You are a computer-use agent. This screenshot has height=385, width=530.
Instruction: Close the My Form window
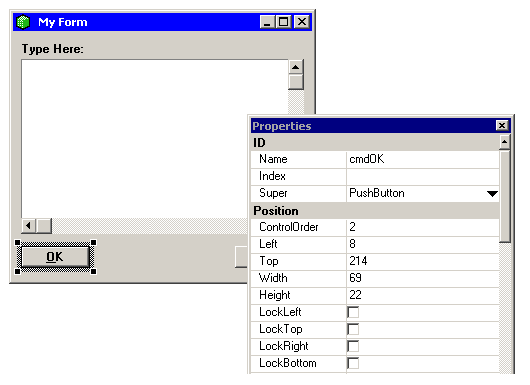coord(302,22)
